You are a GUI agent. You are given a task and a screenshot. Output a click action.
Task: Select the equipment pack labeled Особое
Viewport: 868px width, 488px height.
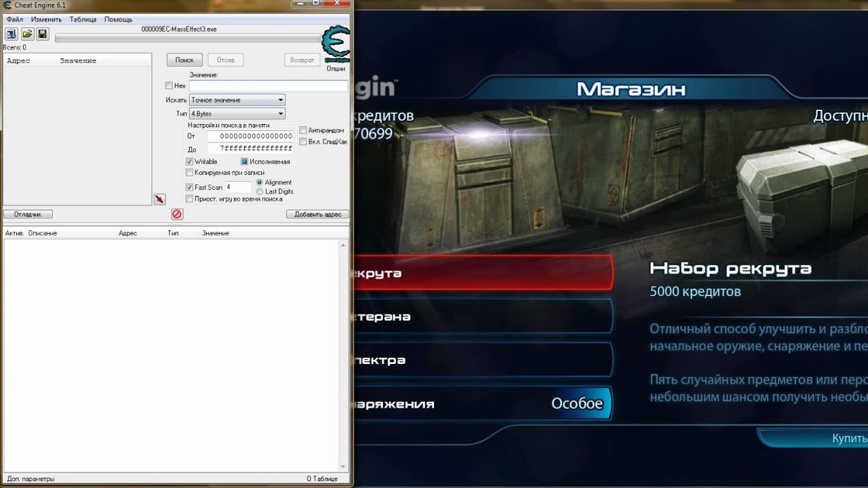point(482,403)
